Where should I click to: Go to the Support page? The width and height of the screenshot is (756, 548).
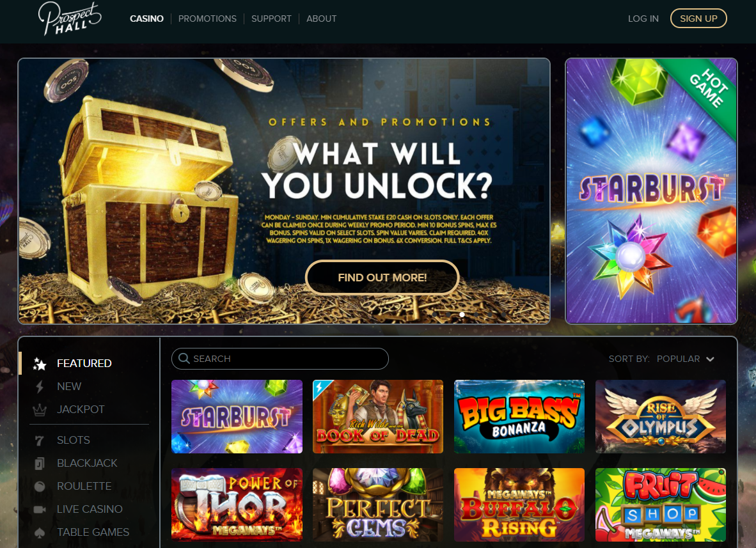(x=271, y=19)
